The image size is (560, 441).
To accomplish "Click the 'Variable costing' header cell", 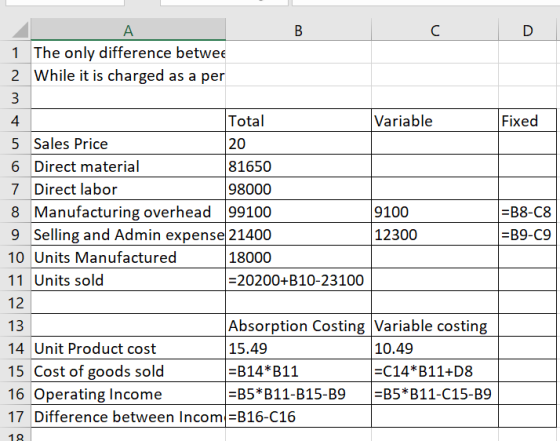I will [435, 326].
